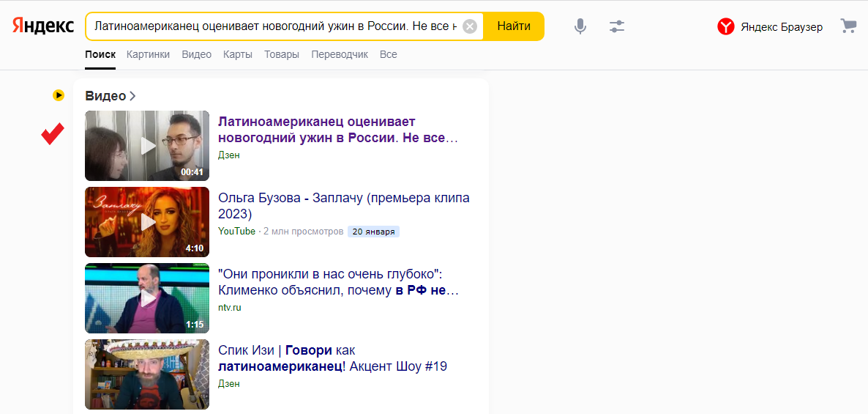Expand the Видео section heading
Screen dimensions: 868x414
pyautogui.click(x=111, y=96)
